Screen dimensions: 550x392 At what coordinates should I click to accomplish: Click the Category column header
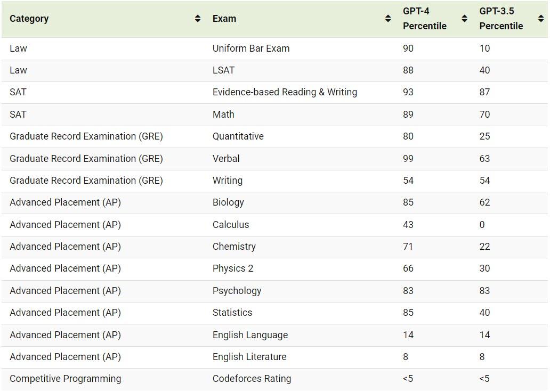[29, 19]
